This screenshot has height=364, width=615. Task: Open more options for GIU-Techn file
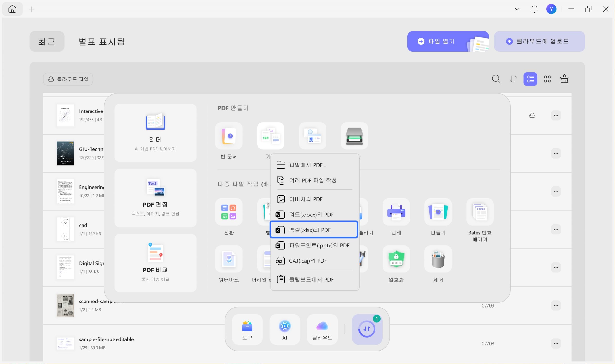pos(556,153)
